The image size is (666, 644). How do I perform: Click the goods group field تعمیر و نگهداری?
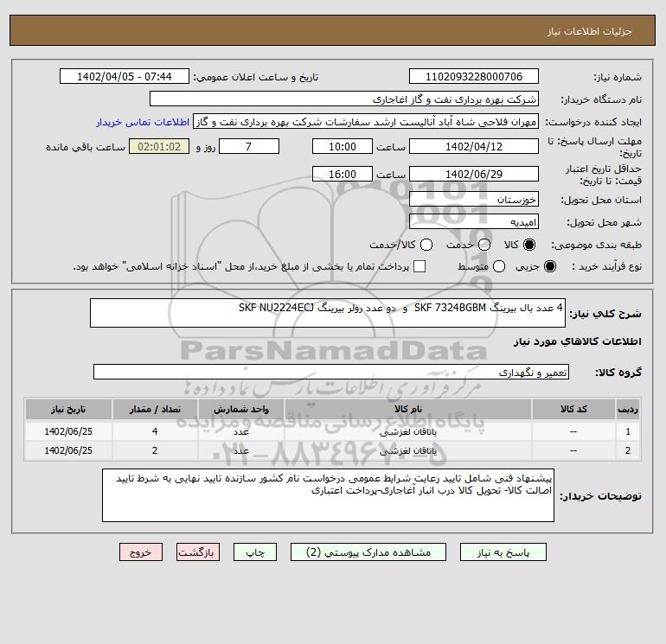[x=331, y=372]
